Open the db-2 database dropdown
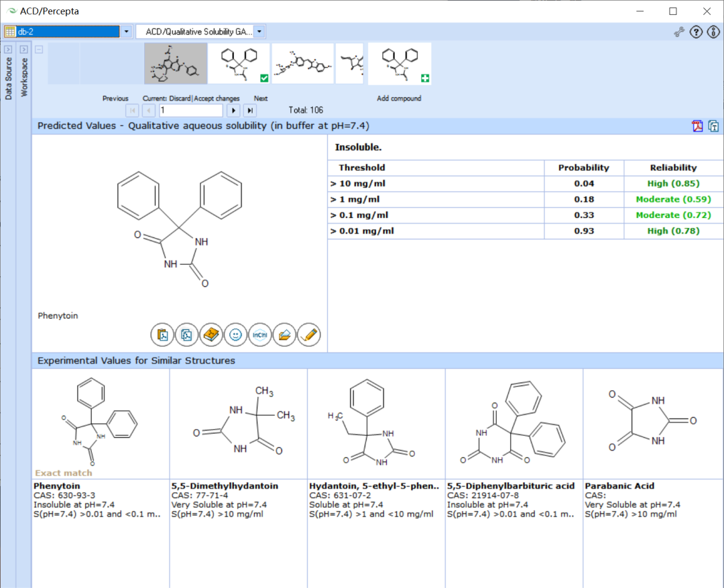724x588 pixels. pos(127,32)
